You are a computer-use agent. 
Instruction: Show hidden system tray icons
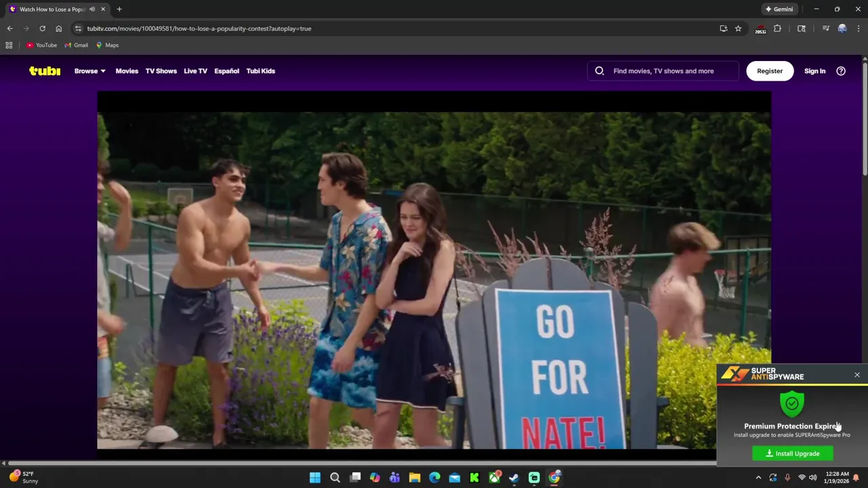[759, 478]
